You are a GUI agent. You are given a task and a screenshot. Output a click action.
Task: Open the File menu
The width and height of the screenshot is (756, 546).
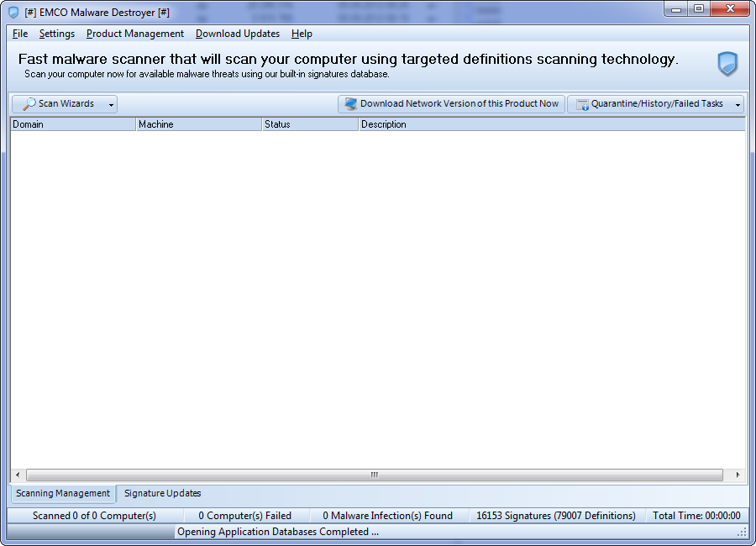pyautogui.click(x=20, y=34)
